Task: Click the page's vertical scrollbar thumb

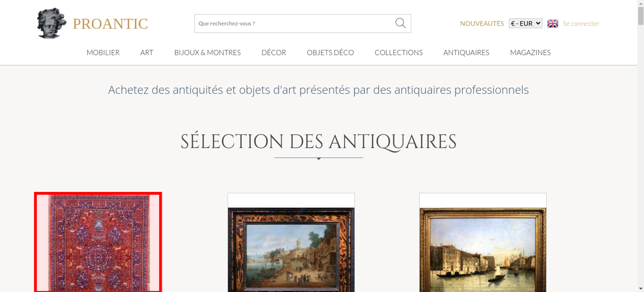Action: (641, 15)
